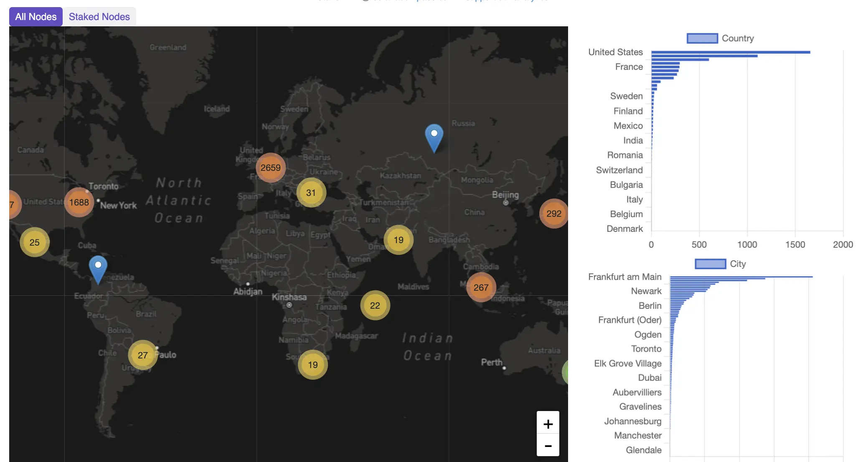Click the 2659 node cluster over Western Europe
The image size is (868, 462).
(x=270, y=167)
